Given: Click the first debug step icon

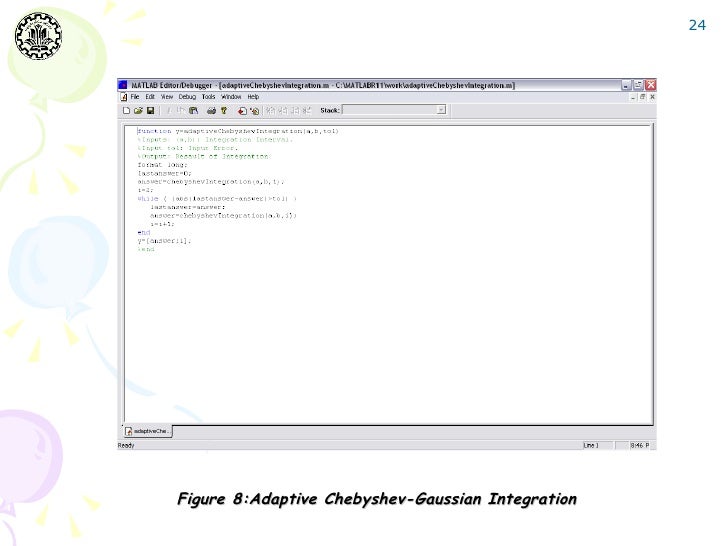Looking at the screenshot, I should [270, 110].
